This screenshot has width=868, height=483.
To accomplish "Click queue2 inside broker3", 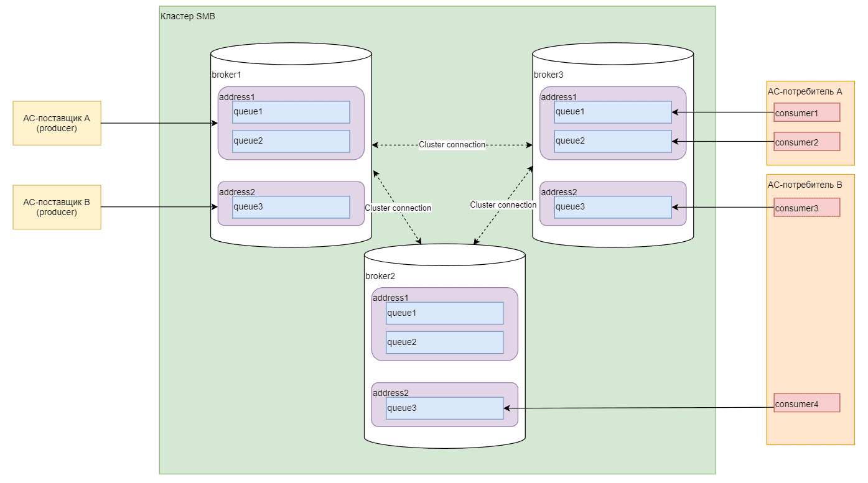I will tap(613, 141).
